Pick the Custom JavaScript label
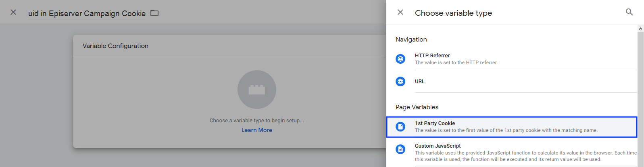This screenshot has width=644, height=167. [x=438, y=146]
